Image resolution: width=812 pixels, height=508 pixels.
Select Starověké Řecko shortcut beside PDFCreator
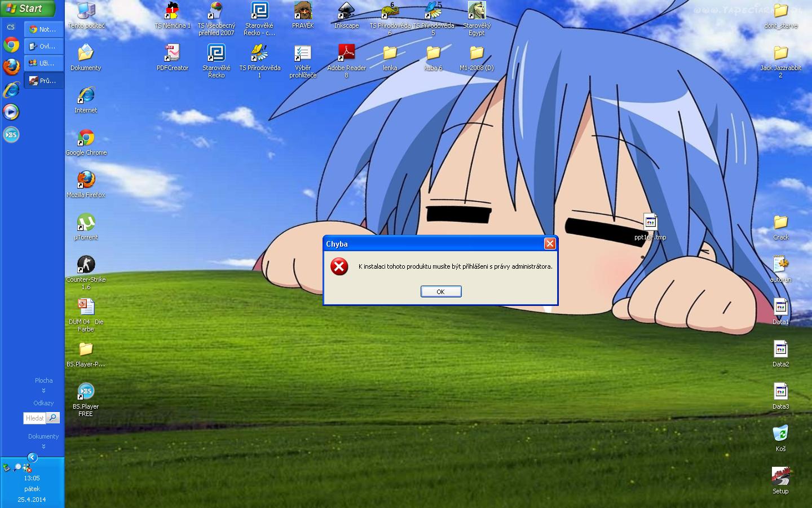(x=216, y=61)
